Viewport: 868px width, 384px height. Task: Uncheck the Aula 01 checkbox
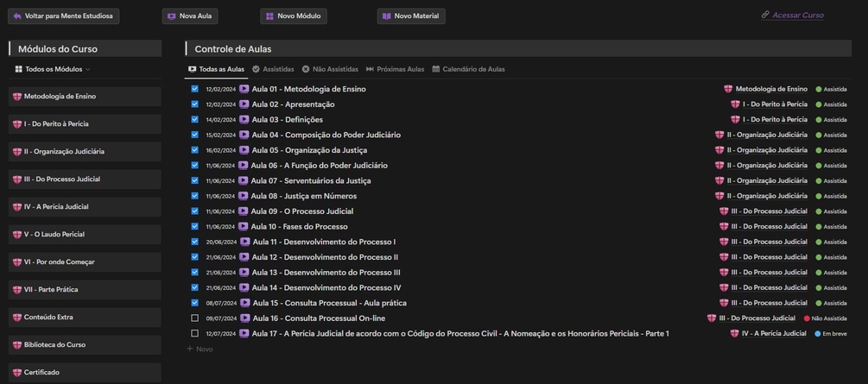point(194,89)
